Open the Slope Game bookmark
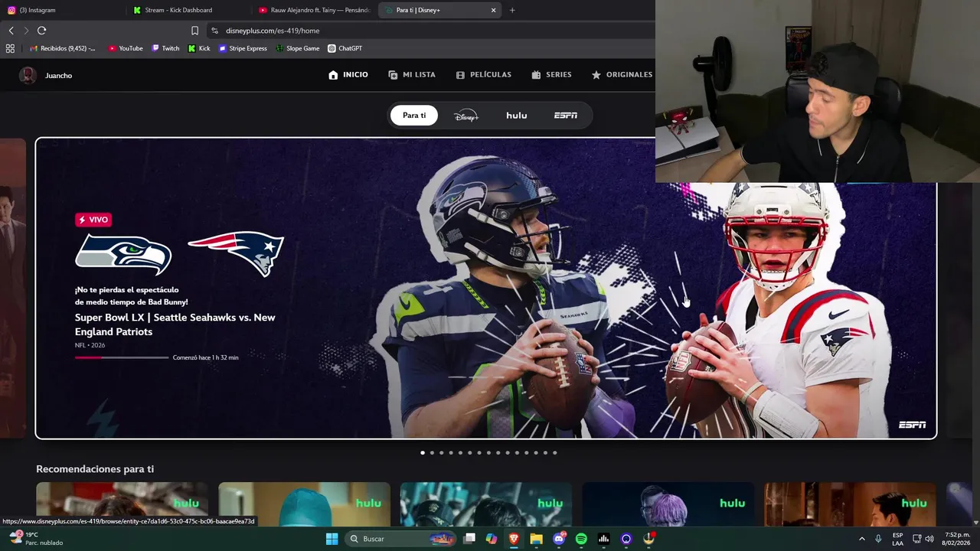Image resolution: width=980 pixels, height=551 pixels. (x=297, y=48)
